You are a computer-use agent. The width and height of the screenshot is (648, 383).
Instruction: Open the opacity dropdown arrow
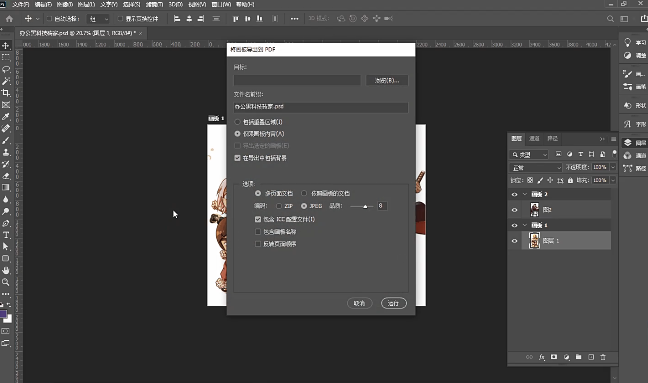[x=613, y=167]
